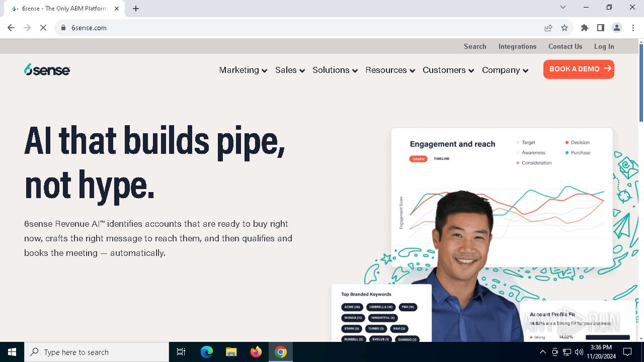
Task: Click the Search link in top bar
Action: tap(475, 46)
